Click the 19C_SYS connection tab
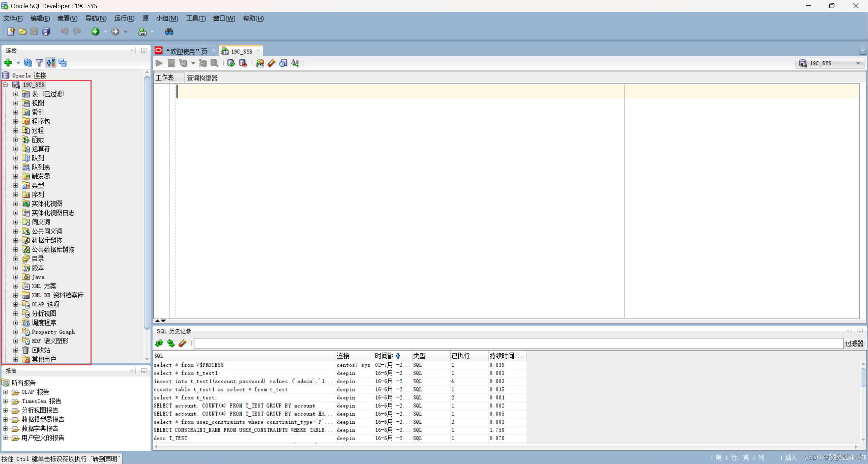This screenshot has width=868, height=464. (240, 51)
